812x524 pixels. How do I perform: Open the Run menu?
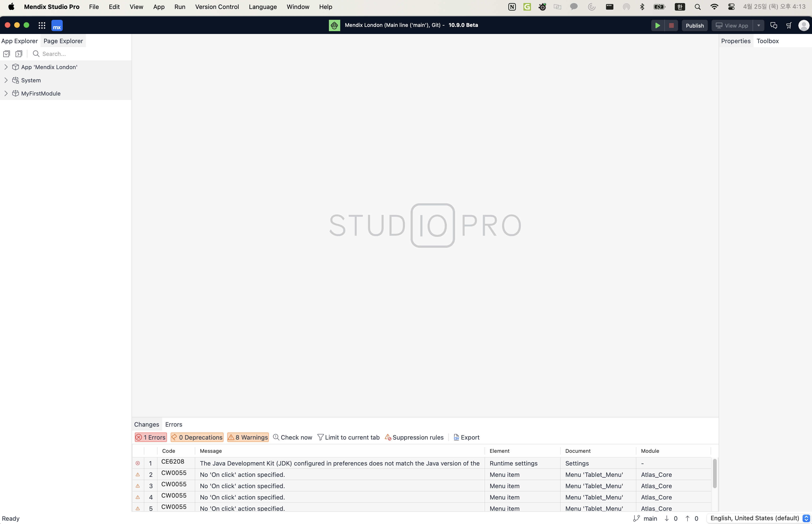click(x=180, y=7)
